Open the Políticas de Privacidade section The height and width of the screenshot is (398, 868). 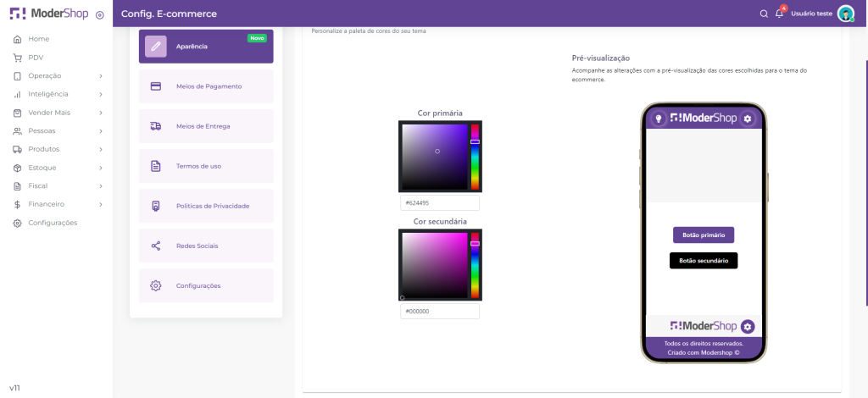tap(206, 206)
